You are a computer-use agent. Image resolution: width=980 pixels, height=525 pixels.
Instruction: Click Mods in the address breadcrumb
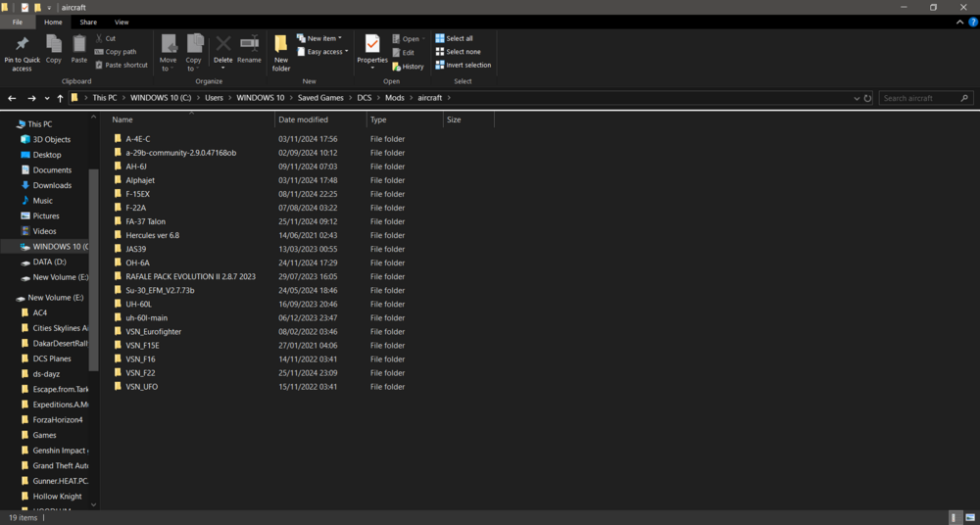coord(394,98)
